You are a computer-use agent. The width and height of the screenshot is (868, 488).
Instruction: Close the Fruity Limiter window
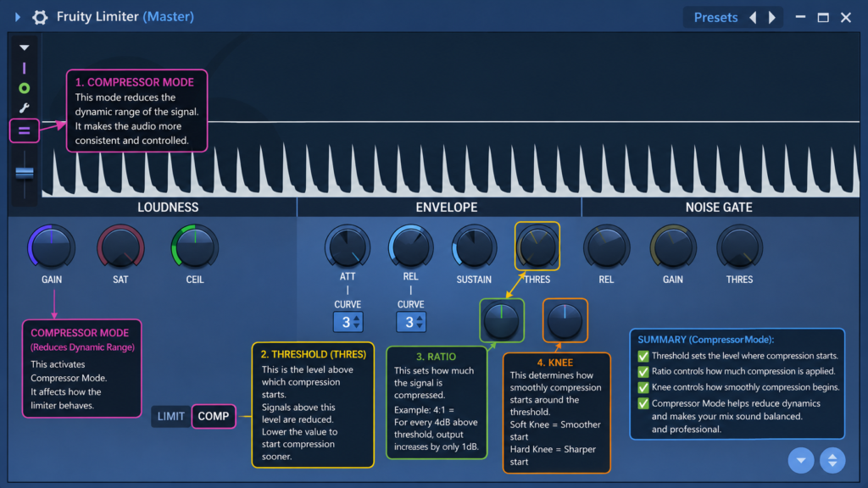[x=846, y=18]
